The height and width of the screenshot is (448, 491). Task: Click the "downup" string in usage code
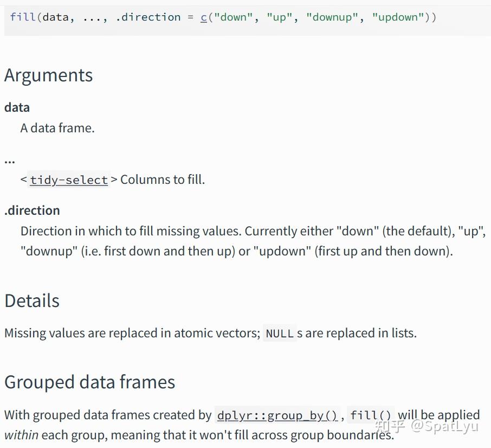333,17
